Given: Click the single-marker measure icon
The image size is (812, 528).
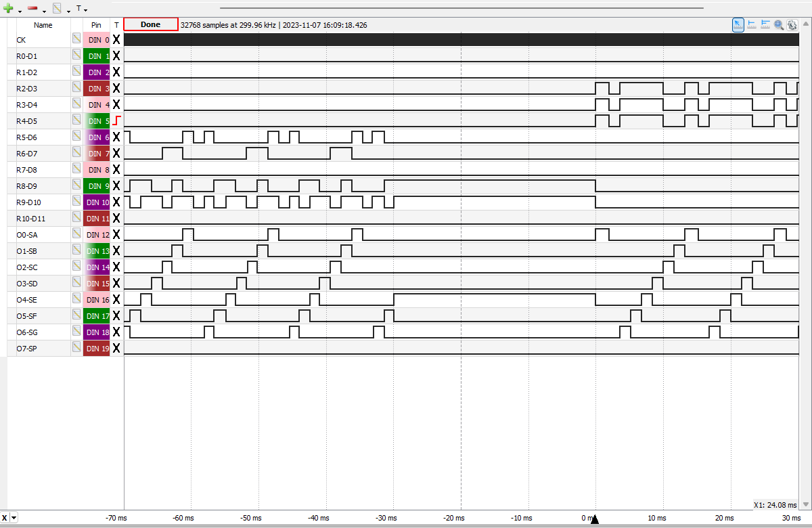Looking at the screenshot, I should (x=752, y=24).
